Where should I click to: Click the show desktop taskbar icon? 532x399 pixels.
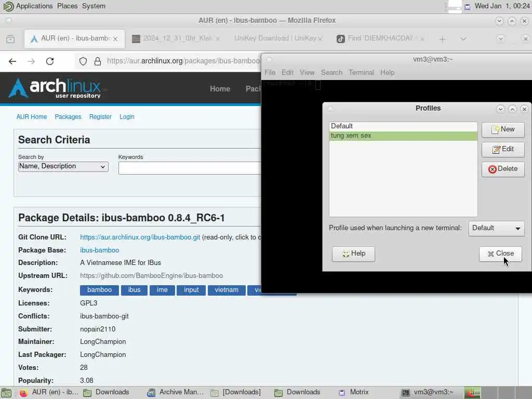coord(6,393)
